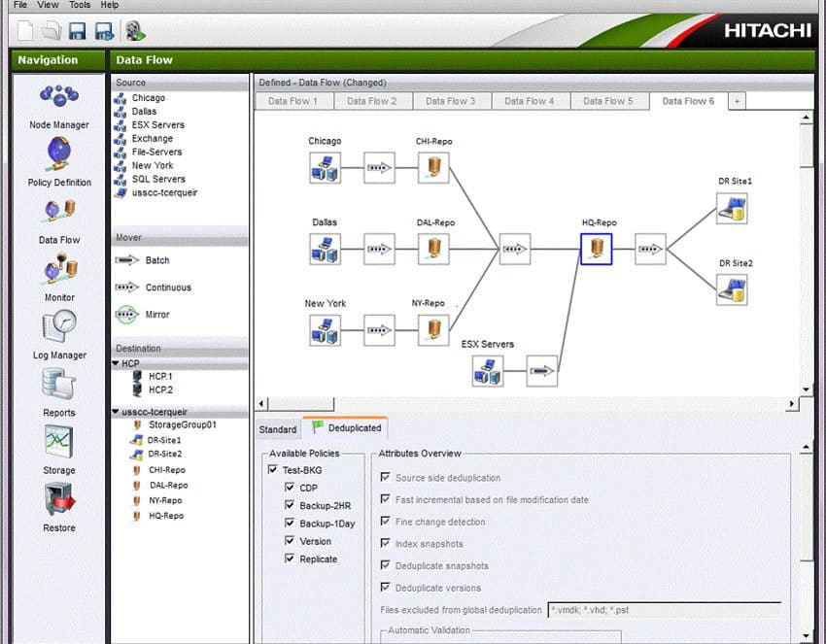Select the batch mover after ESX Servers
This screenshot has height=644, width=826.
542,371
